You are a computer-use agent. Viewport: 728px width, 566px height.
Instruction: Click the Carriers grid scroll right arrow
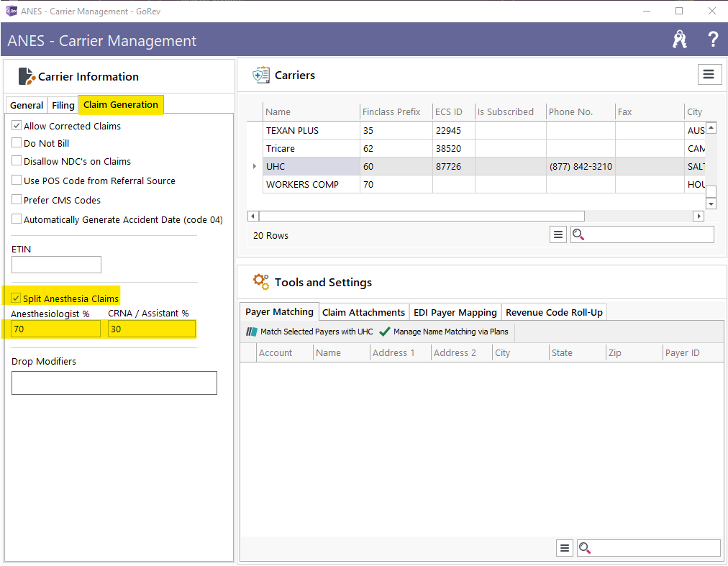pyautogui.click(x=699, y=216)
